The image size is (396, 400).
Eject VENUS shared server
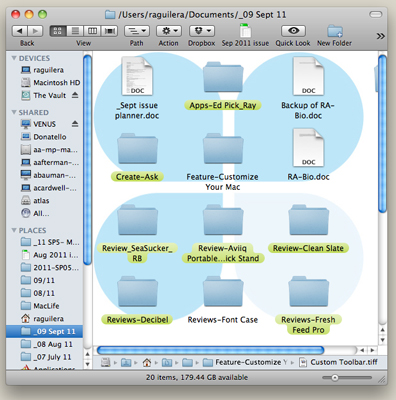(75, 124)
